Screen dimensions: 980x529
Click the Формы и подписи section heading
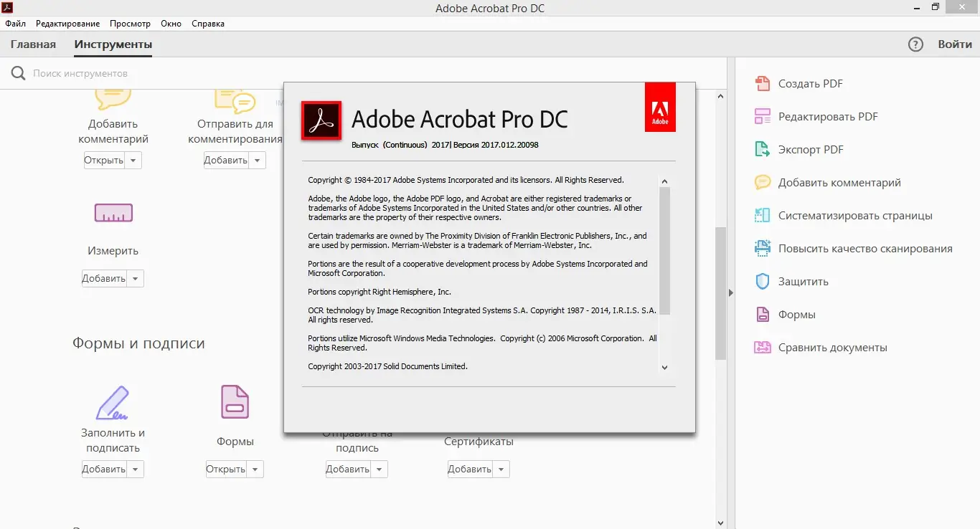click(x=138, y=343)
